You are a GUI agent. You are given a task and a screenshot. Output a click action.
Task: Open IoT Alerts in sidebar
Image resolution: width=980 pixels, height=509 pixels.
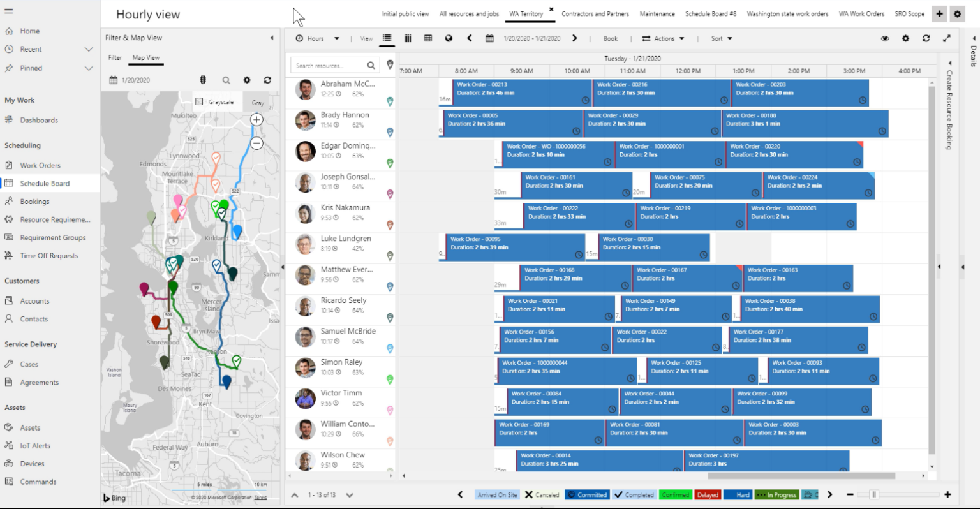[35, 446]
